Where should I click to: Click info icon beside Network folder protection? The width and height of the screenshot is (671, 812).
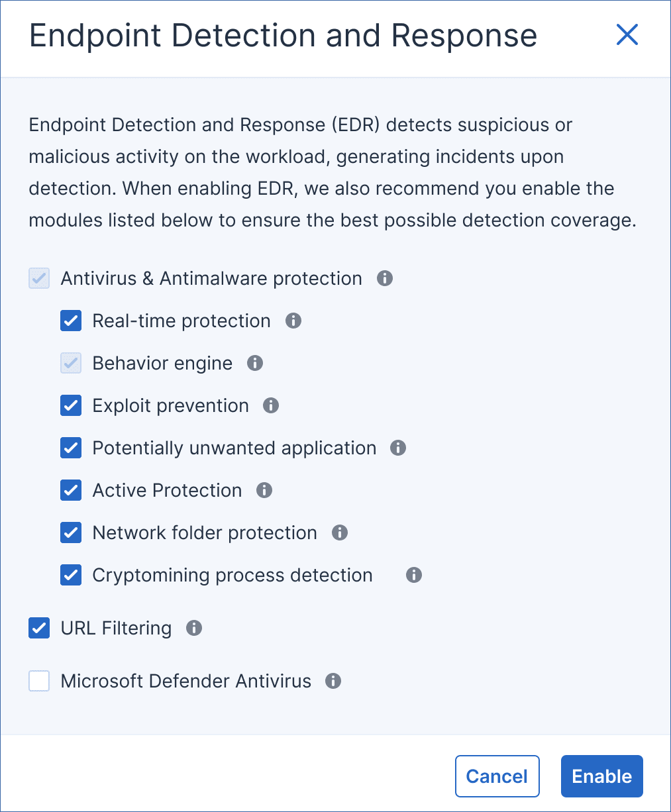(340, 533)
